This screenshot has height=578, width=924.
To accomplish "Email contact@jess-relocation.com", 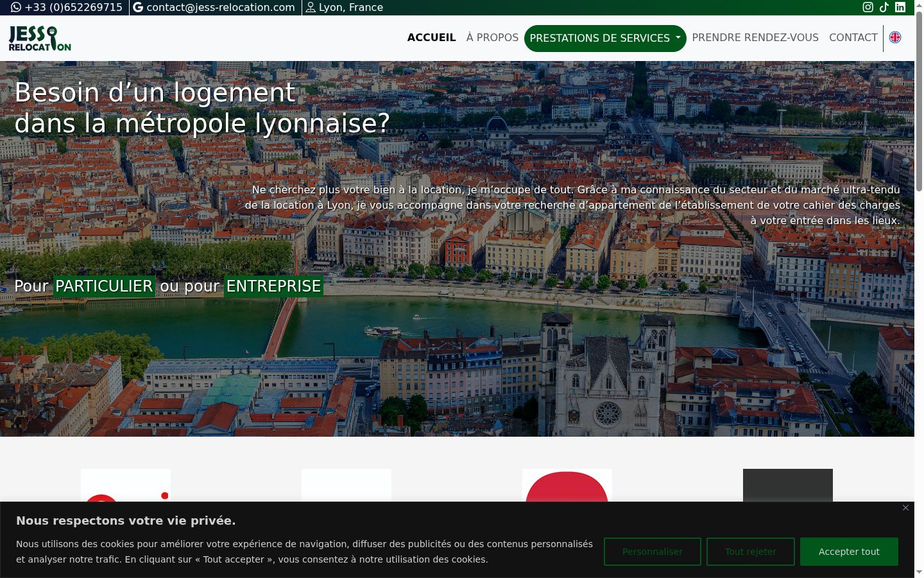I will (x=214, y=7).
